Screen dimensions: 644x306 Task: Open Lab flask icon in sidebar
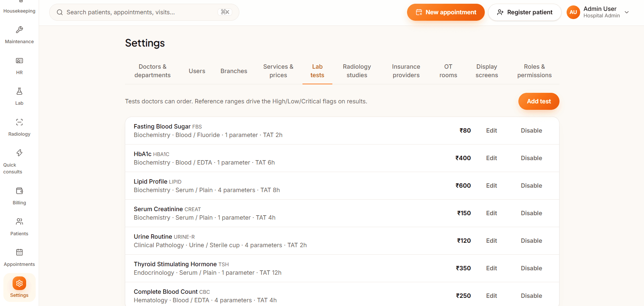pos(19,91)
